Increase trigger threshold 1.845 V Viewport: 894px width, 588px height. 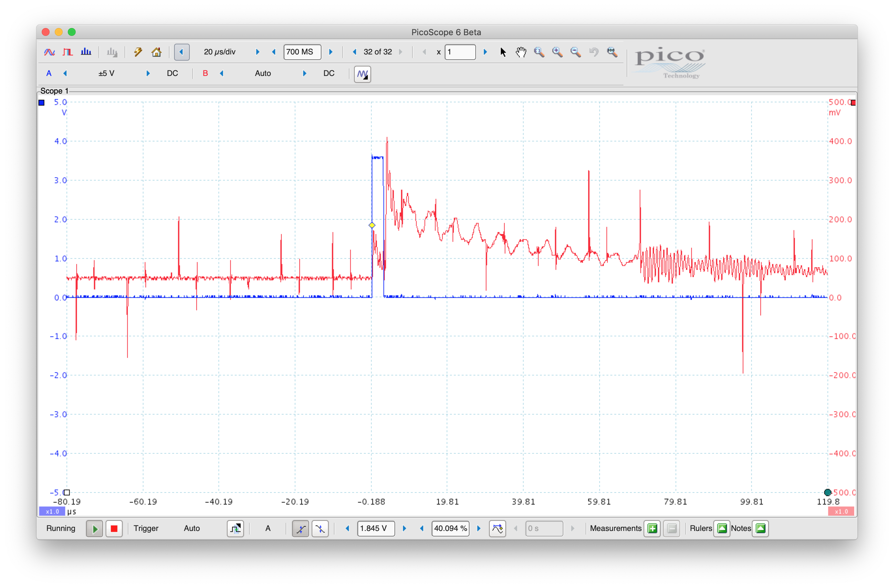pos(405,529)
